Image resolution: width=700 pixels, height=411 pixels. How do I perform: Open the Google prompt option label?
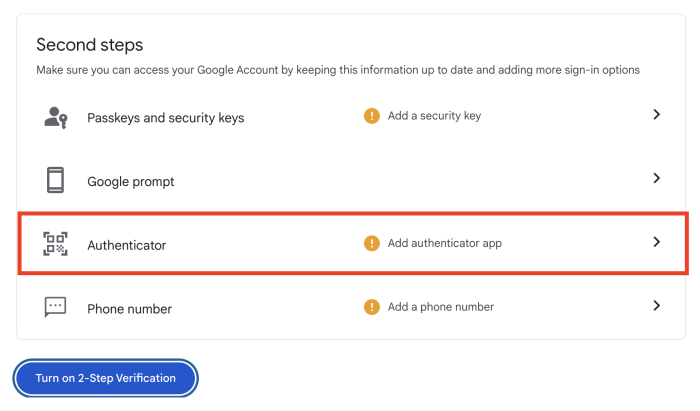point(131,182)
